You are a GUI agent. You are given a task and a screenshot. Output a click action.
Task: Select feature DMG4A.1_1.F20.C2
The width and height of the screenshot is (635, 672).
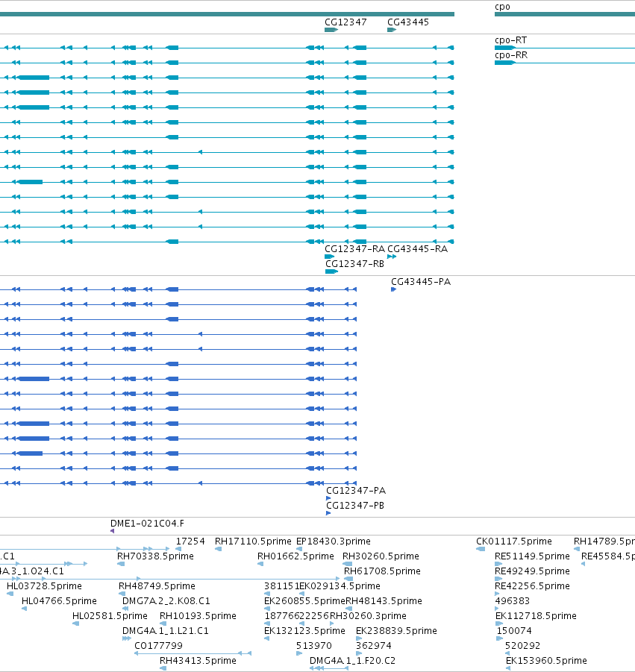click(352, 661)
